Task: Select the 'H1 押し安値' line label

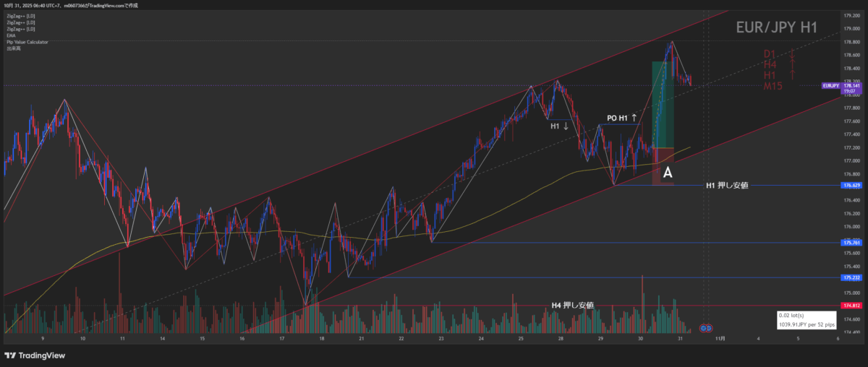Action: [x=726, y=186]
